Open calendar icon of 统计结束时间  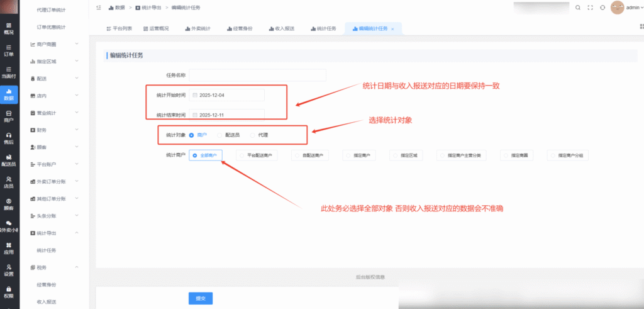tap(195, 115)
